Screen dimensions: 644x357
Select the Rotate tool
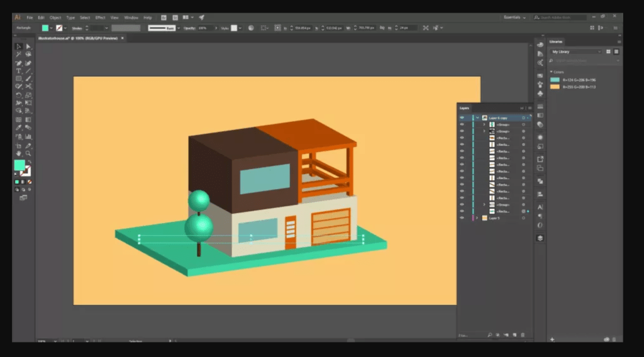[19, 95]
